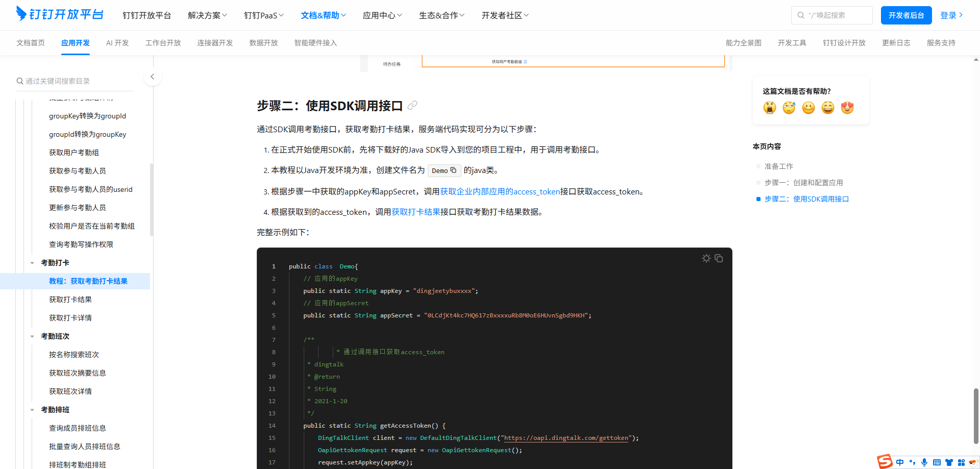Viewport: 980px width, 469px height.
Task: Rate the document with the heart-eyes emoji
Action: (847, 107)
